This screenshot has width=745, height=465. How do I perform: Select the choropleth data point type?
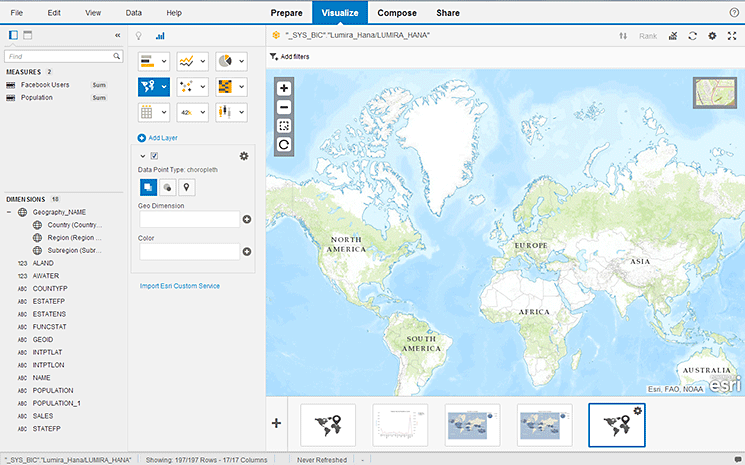point(147,187)
